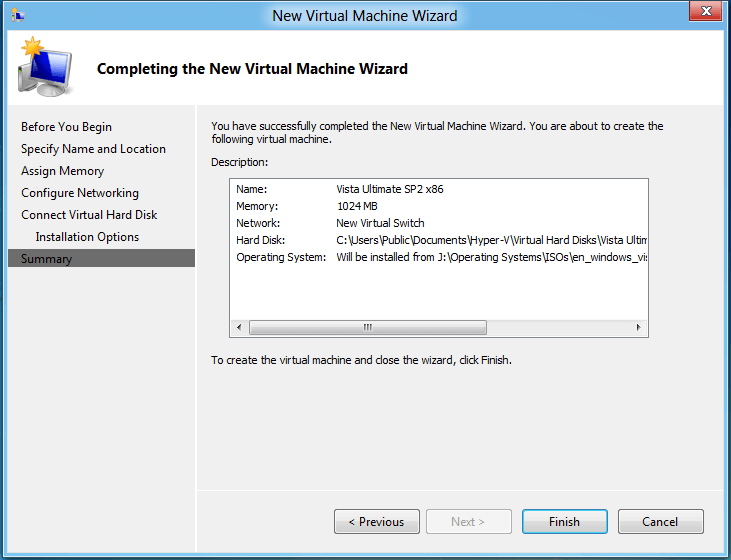This screenshot has height=560, width=731.
Task: Click the wizard icon in title bar
Action: (17, 15)
